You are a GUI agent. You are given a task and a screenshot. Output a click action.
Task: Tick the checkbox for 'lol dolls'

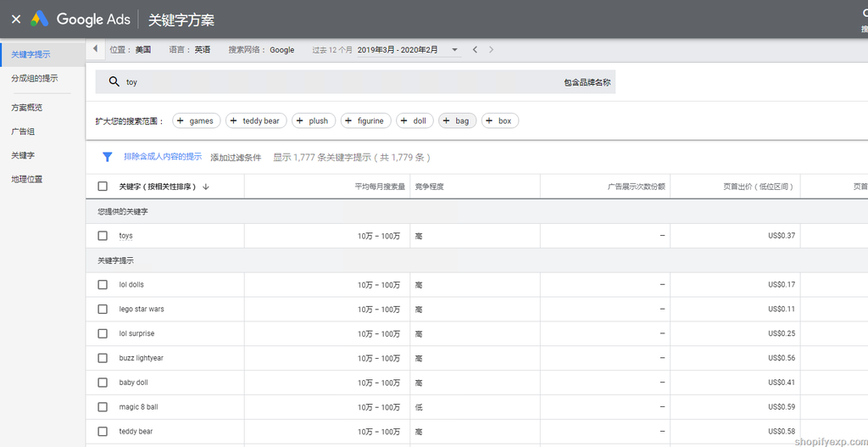[x=103, y=285]
